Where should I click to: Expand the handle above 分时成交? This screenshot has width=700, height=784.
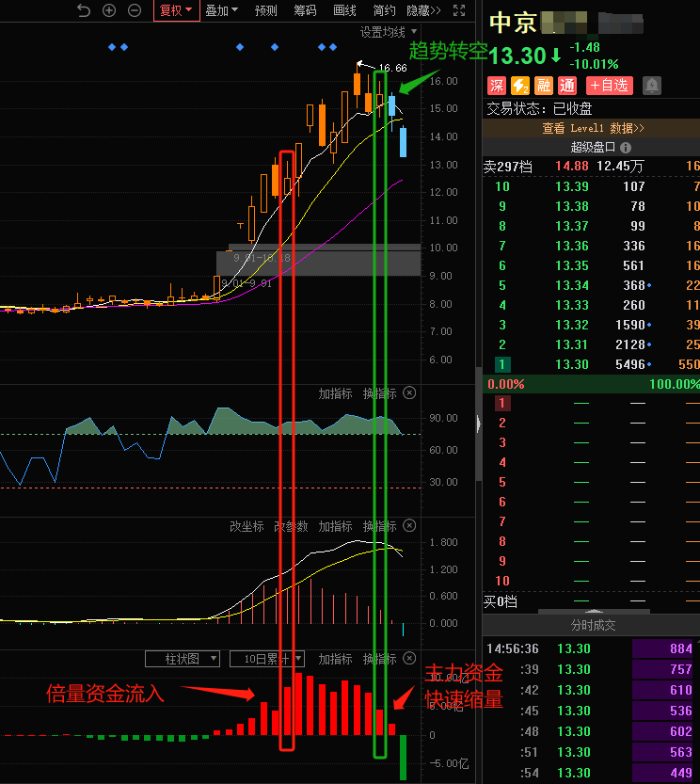pyautogui.click(x=594, y=611)
